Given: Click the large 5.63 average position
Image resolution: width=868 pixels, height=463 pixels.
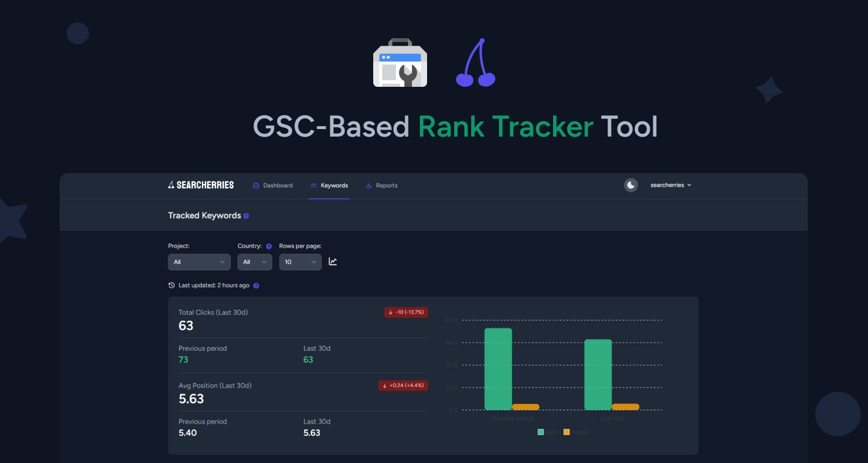Looking at the screenshot, I should point(191,399).
